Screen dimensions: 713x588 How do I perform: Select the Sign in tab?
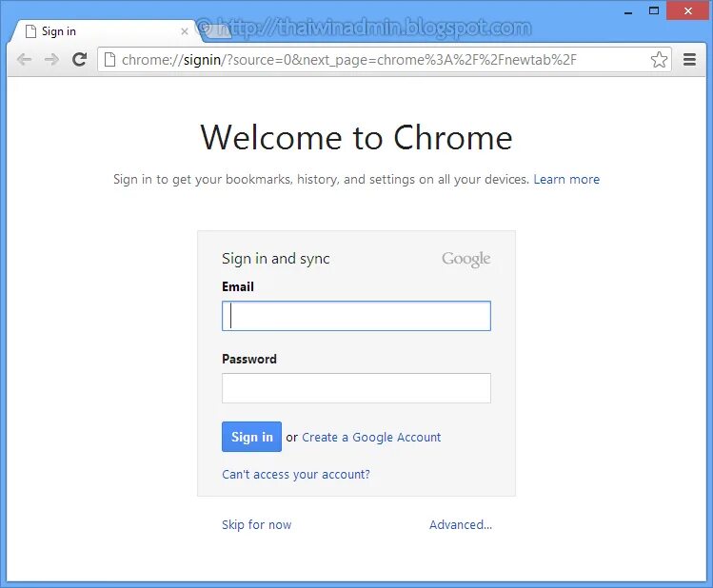pos(105,31)
